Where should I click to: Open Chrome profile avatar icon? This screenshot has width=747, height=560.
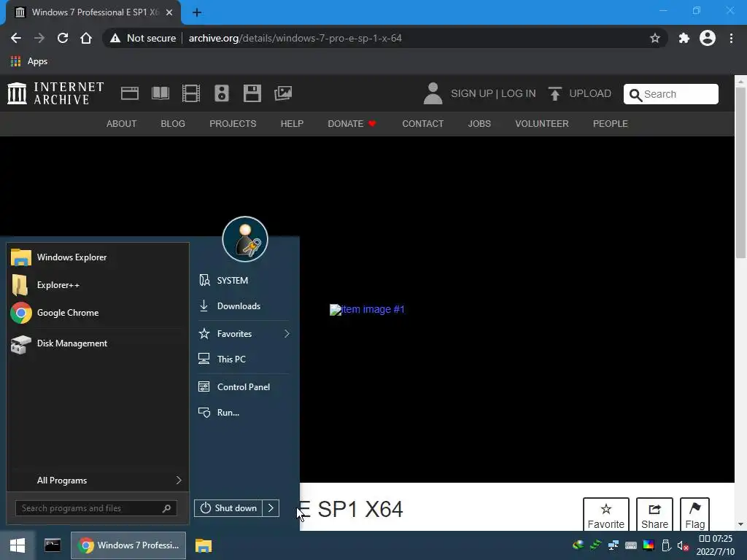click(x=708, y=38)
